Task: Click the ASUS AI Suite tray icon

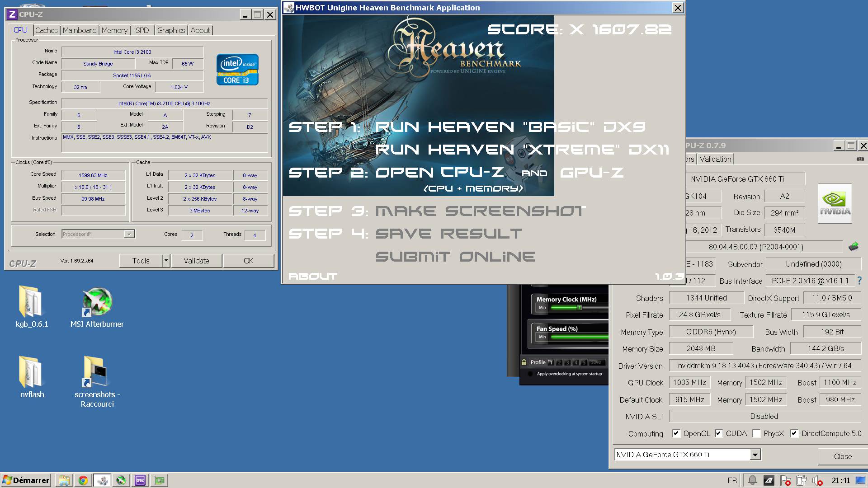Action: point(769,480)
